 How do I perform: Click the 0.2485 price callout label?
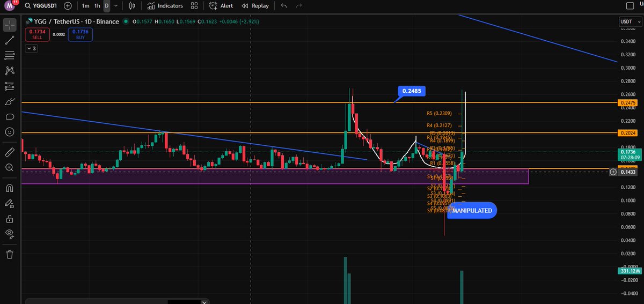tap(412, 91)
